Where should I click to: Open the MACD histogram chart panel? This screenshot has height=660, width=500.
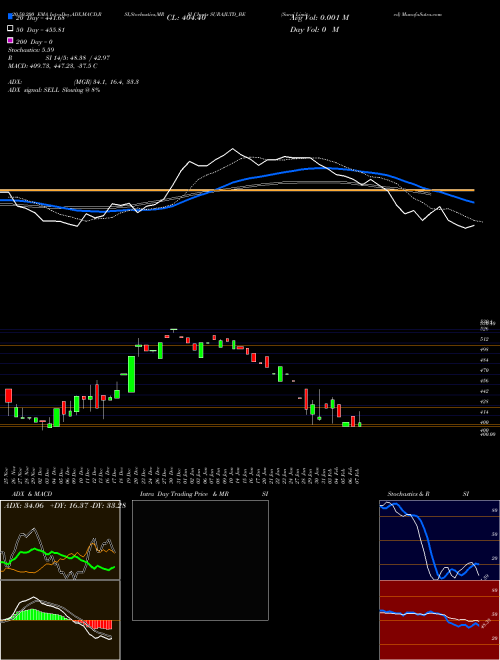60,620
